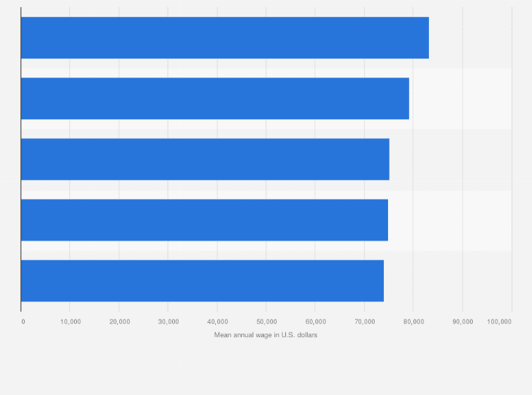Click the "50,000" x-axis label
This screenshot has height=395, width=532.
coord(266,322)
